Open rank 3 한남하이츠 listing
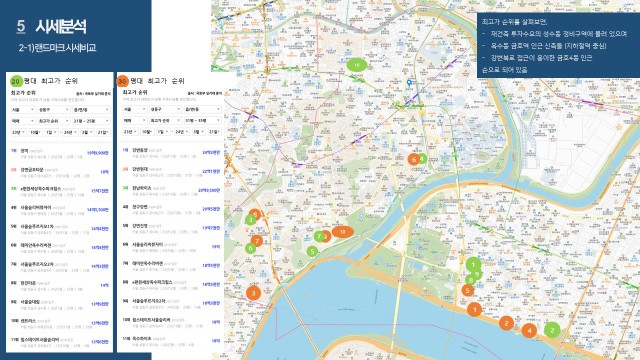 [171, 190]
